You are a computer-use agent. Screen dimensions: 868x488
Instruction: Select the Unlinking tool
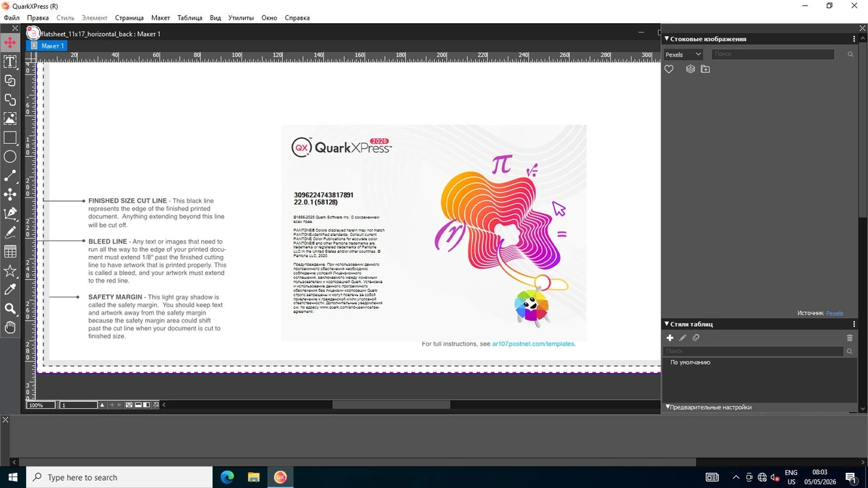tap(10, 99)
